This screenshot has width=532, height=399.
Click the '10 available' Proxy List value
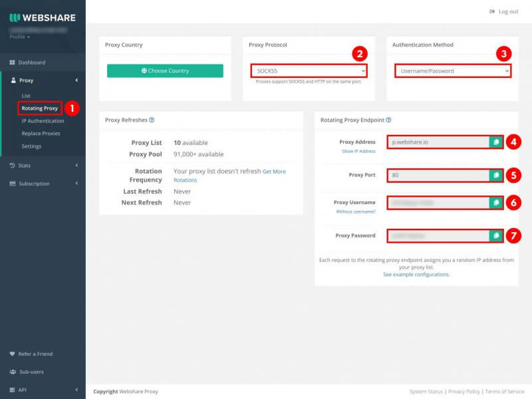coord(191,143)
